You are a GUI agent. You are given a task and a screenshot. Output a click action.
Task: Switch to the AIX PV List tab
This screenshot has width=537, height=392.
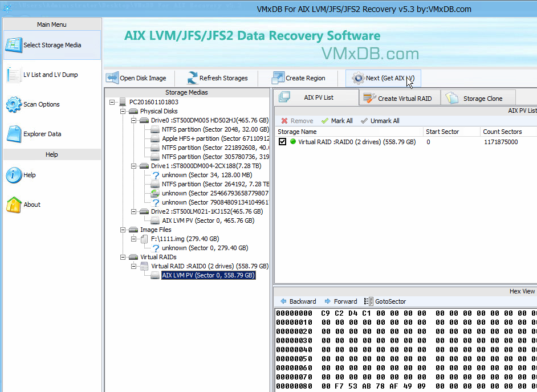pos(316,97)
